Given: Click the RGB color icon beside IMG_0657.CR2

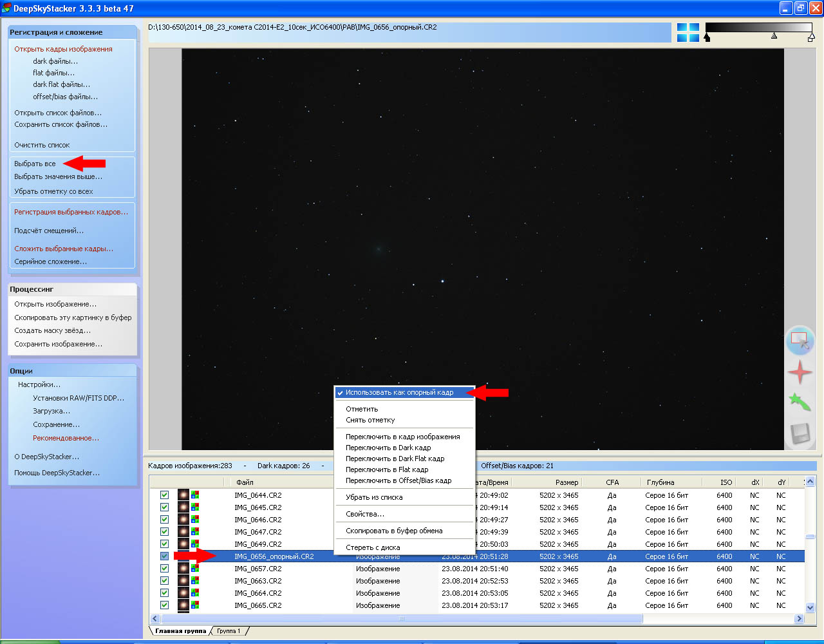Looking at the screenshot, I should tap(195, 569).
